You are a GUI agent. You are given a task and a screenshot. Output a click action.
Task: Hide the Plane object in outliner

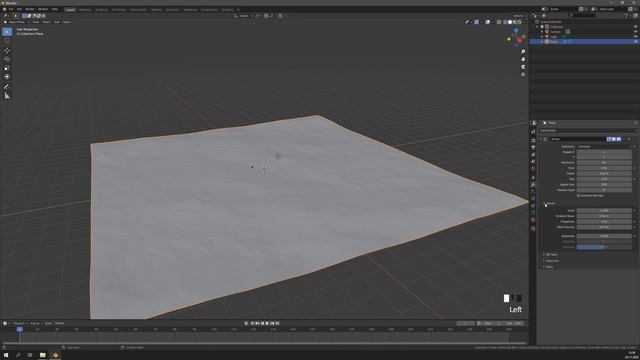point(636,42)
